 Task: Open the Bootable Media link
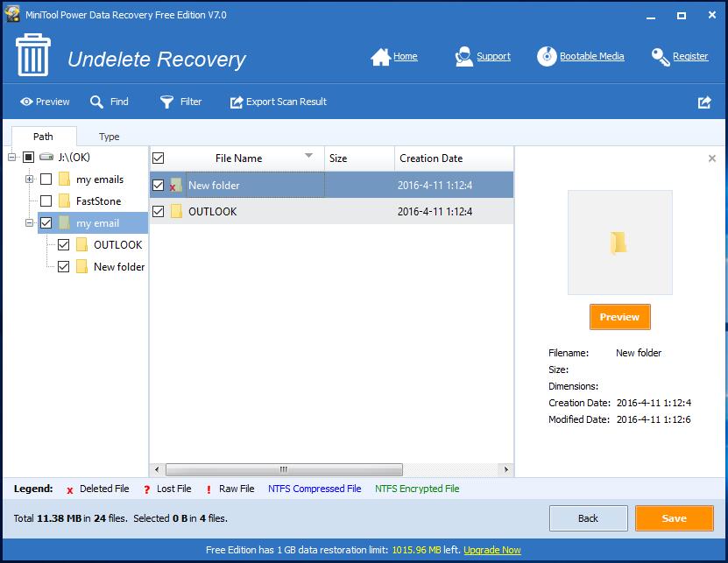[x=592, y=57]
